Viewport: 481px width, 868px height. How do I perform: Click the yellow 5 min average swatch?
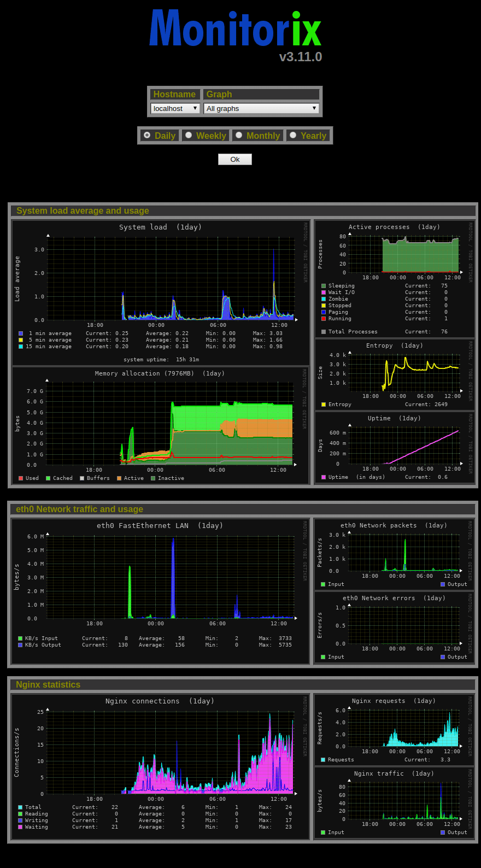pyautogui.click(x=21, y=340)
